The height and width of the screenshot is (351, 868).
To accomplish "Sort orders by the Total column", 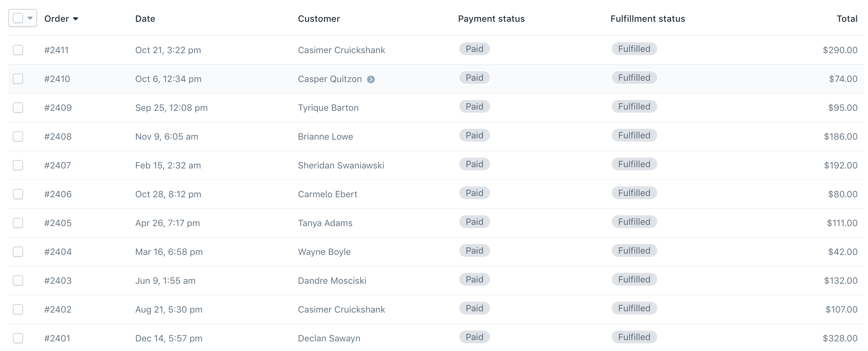I will pos(847,19).
